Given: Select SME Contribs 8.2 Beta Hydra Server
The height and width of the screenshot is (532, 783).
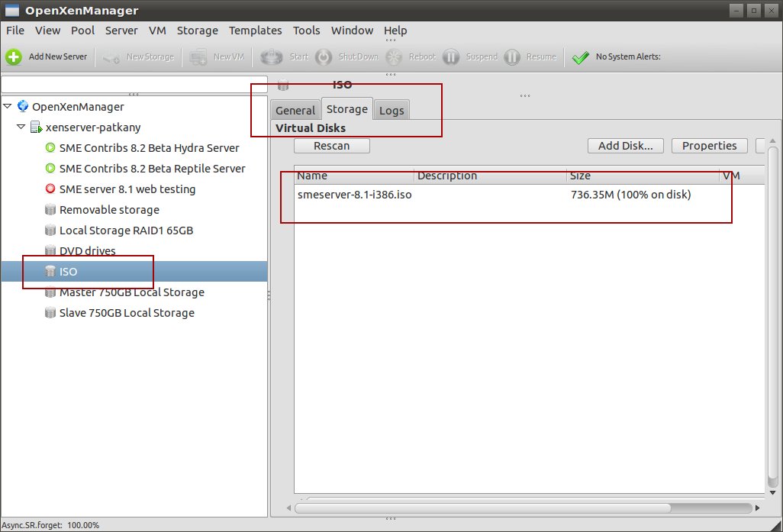Looking at the screenshot, I should 149,148.
